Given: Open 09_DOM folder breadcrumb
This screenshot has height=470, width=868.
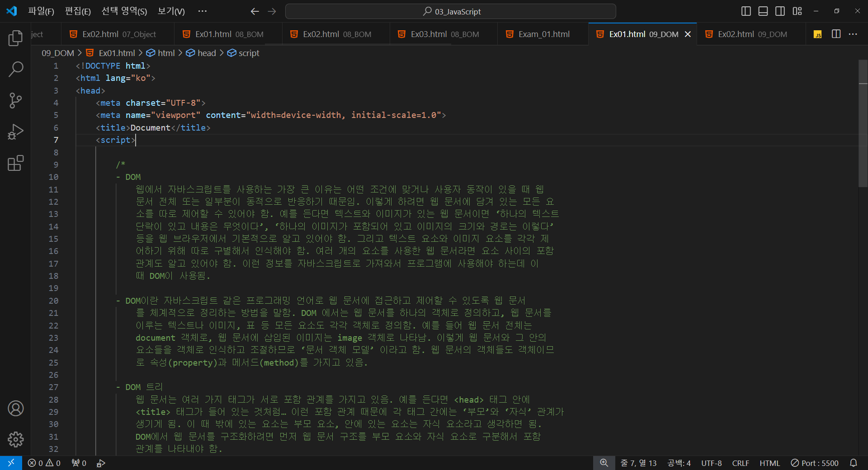Looking at the screenshot, I should [x=57, y=53].
